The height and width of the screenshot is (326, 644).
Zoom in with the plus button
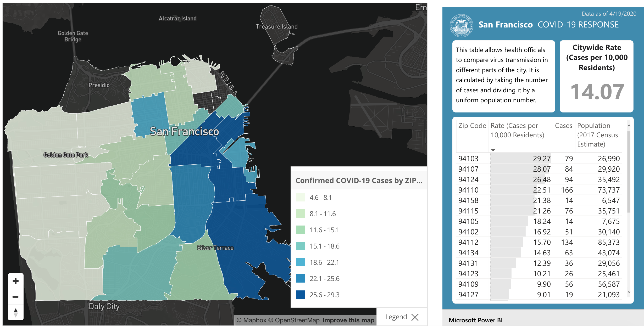(16, 281)
